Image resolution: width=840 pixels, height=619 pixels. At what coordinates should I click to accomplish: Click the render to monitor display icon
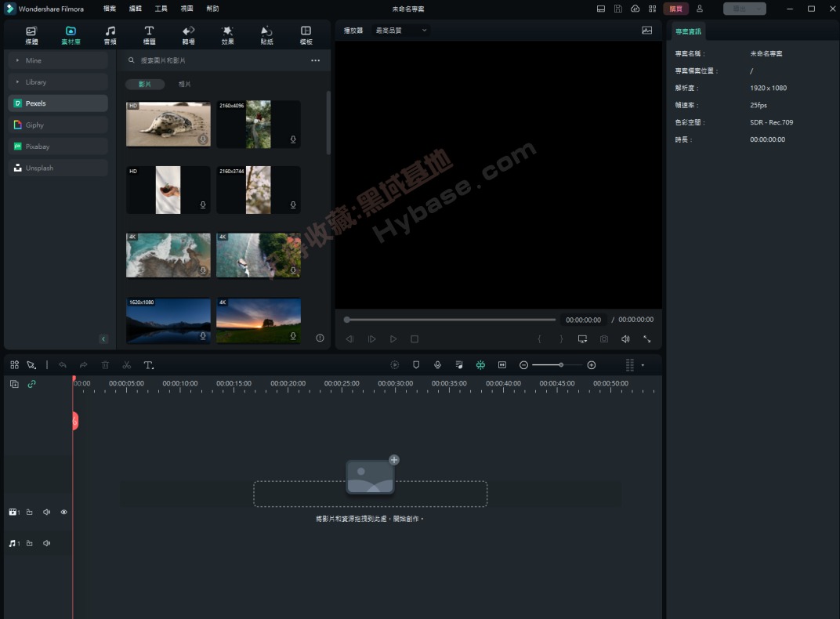tap(582, 339)
